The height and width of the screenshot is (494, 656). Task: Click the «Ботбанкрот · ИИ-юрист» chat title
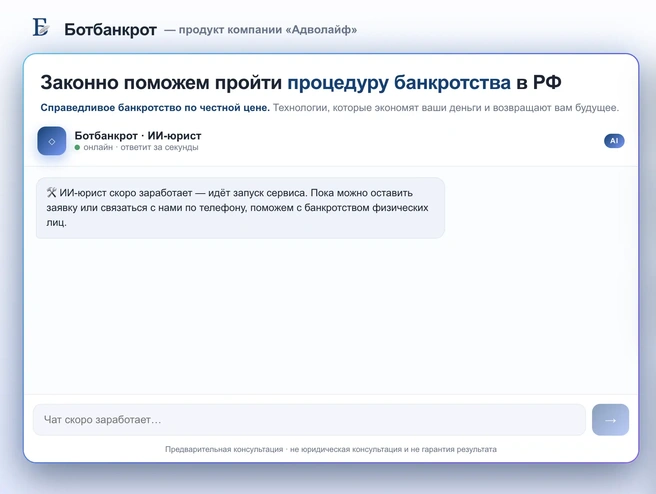pyautogui.click(x=138, y=136)
